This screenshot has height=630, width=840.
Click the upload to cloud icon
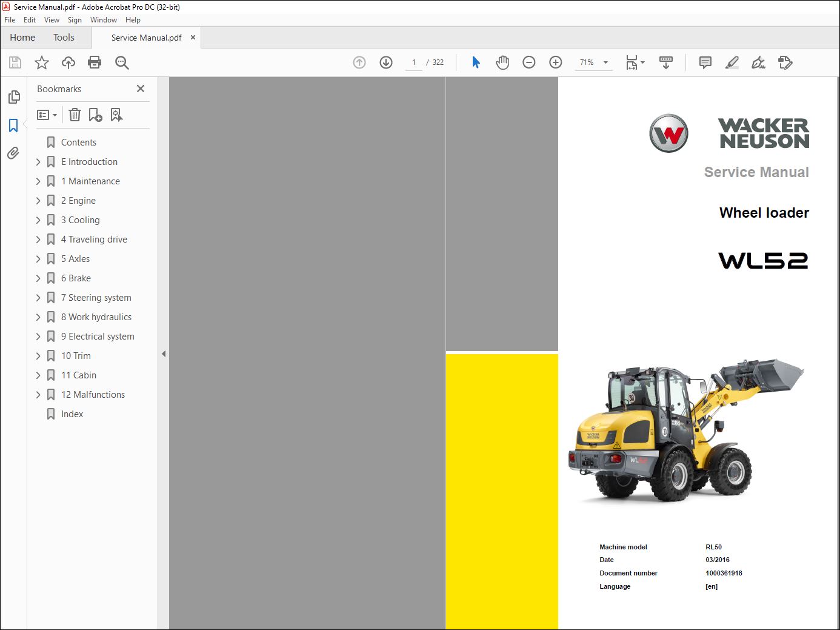[x=68, y=62]
